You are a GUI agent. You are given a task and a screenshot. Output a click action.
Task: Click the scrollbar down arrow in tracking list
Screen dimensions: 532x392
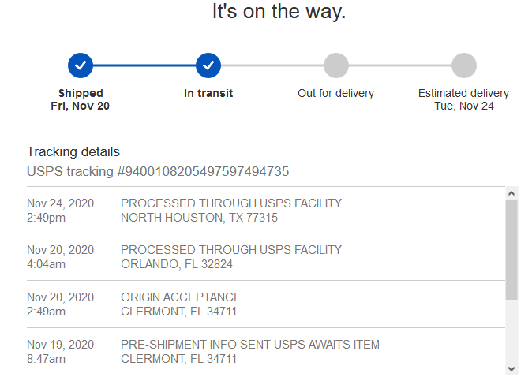(511, 369)
